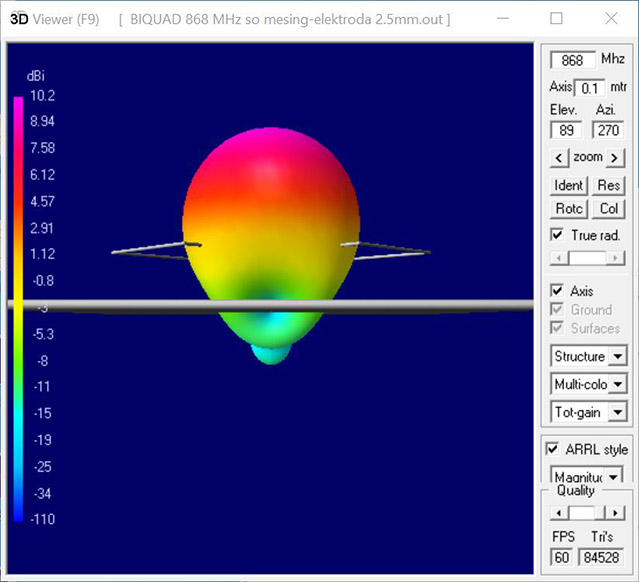Click the zoom in right arrow button
639x582 pixels.
click(615, 157)
